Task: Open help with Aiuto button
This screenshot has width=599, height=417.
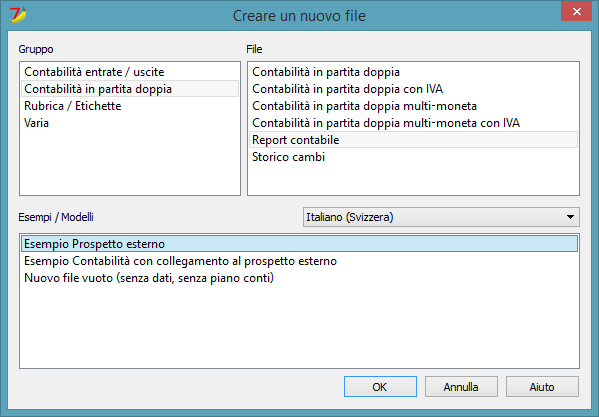Action: [x=542, y=386]
